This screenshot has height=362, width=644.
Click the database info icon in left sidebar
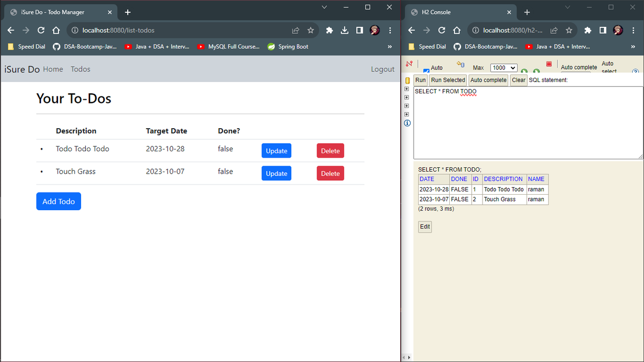point(407,123)
